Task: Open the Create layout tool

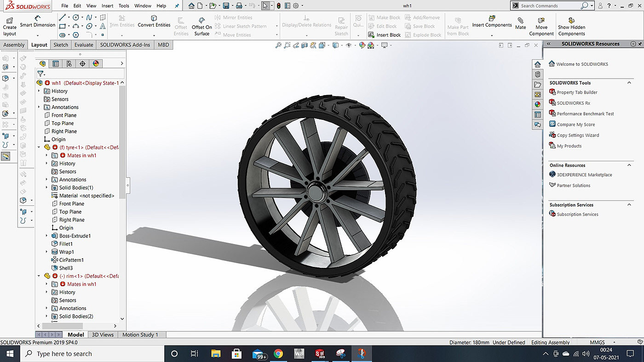Action: pyautogui.click(x=9, y=26)
